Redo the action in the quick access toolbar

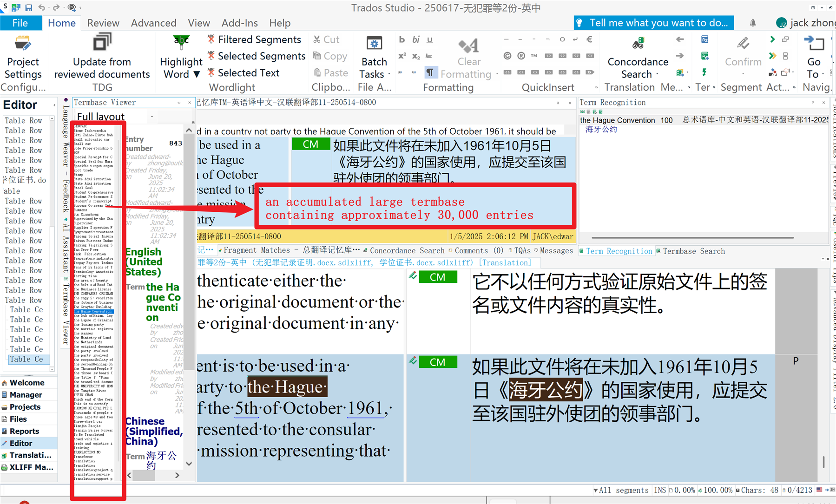tap(56, 7)
